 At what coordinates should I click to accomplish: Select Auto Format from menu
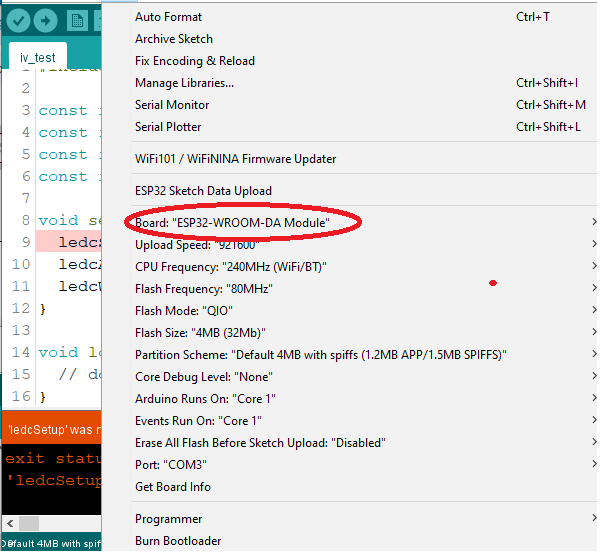click(x=168, y=17)
